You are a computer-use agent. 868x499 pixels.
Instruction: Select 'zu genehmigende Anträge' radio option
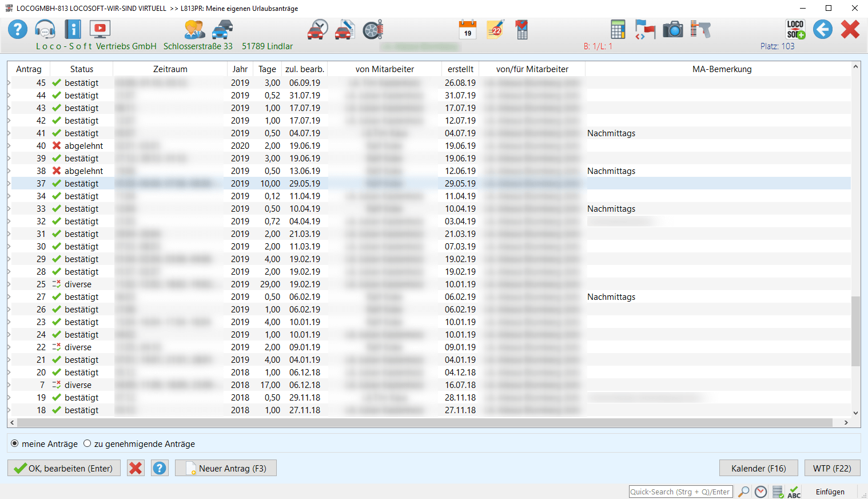87,443
